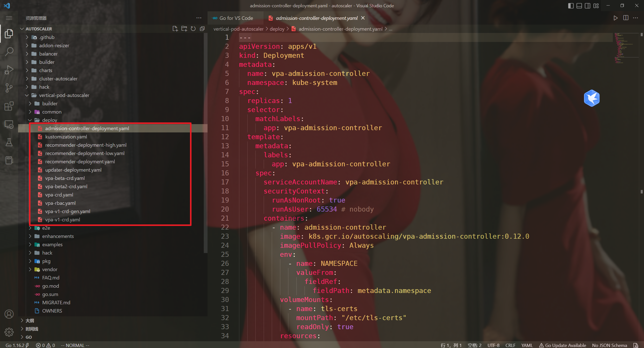
Task: Open the Extensions view
Action: 9,106
